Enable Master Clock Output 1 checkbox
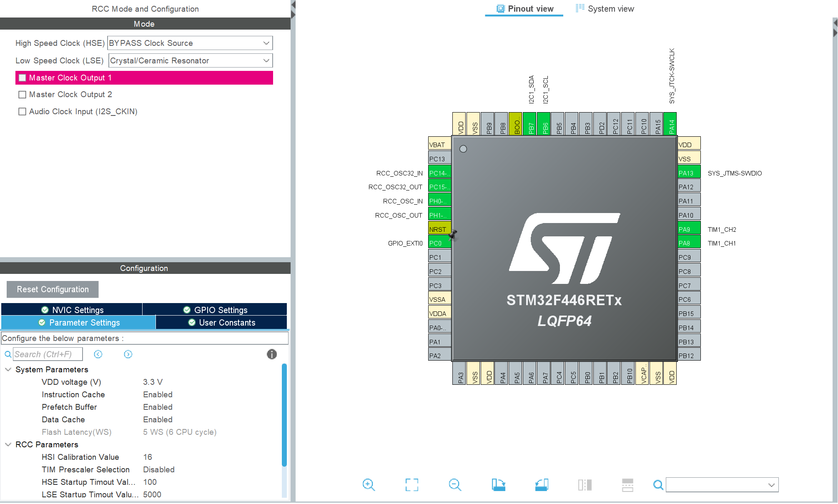 (23, 78)
